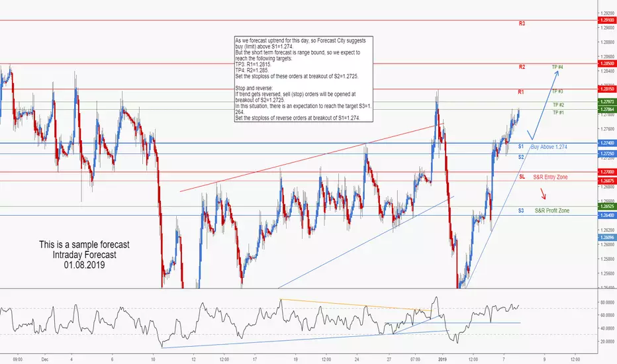Click the forecast description text box
Viewport: 617px width, 364px height.
click(303, 79)
